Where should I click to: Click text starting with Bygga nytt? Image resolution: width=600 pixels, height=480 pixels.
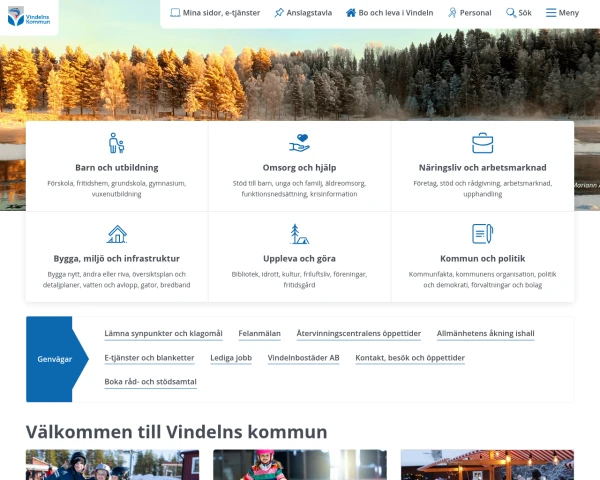(x=117, y=279)
